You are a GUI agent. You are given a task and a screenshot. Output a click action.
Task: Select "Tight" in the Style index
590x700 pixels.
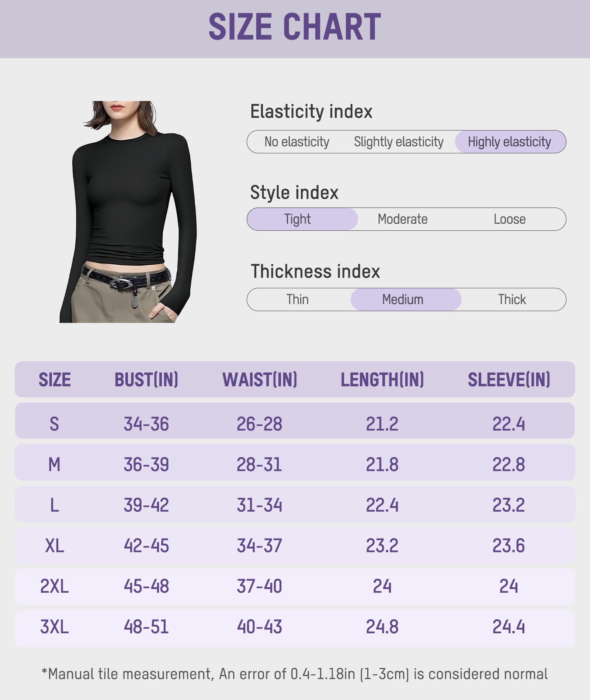click(x=297, y=219)
